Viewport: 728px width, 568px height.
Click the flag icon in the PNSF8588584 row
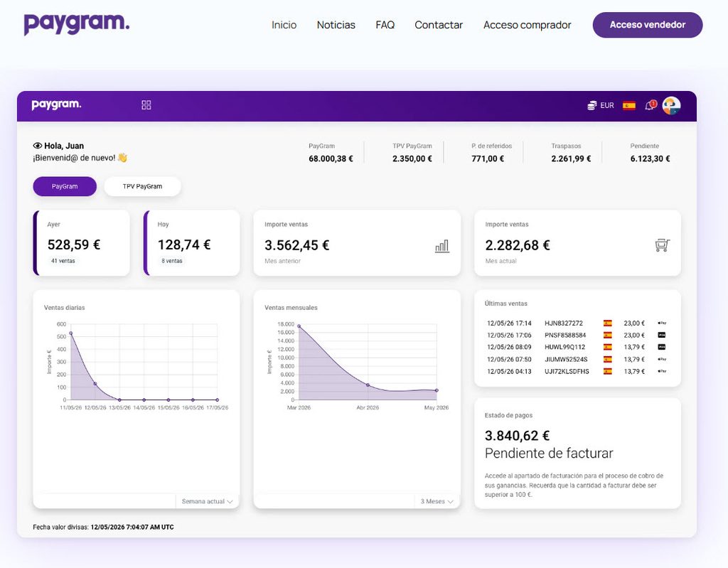(x=607, y=336)
